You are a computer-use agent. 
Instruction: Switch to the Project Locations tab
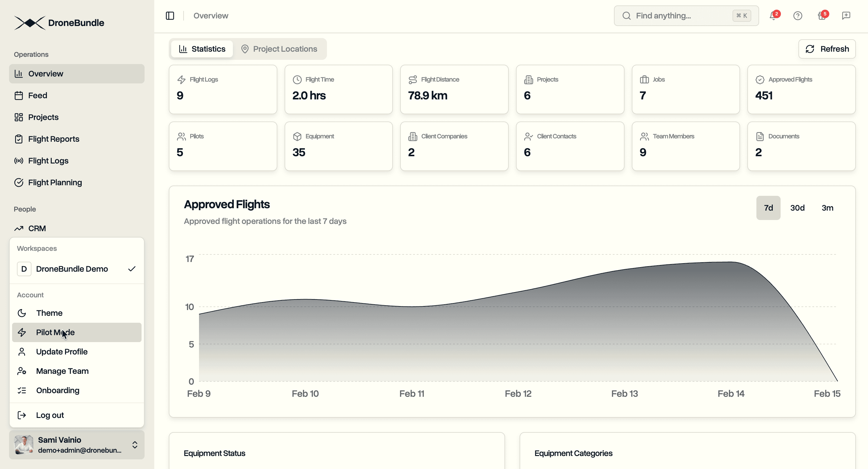[285, 49]
